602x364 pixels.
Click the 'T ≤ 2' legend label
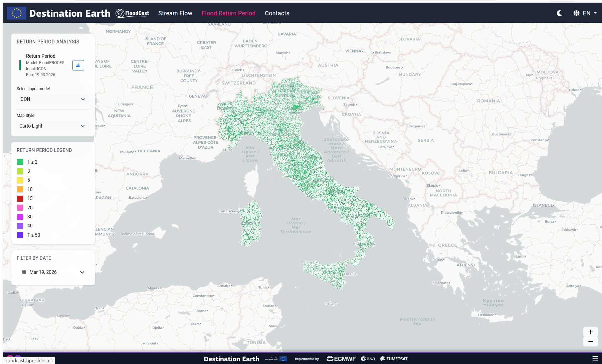coord(32,162)
